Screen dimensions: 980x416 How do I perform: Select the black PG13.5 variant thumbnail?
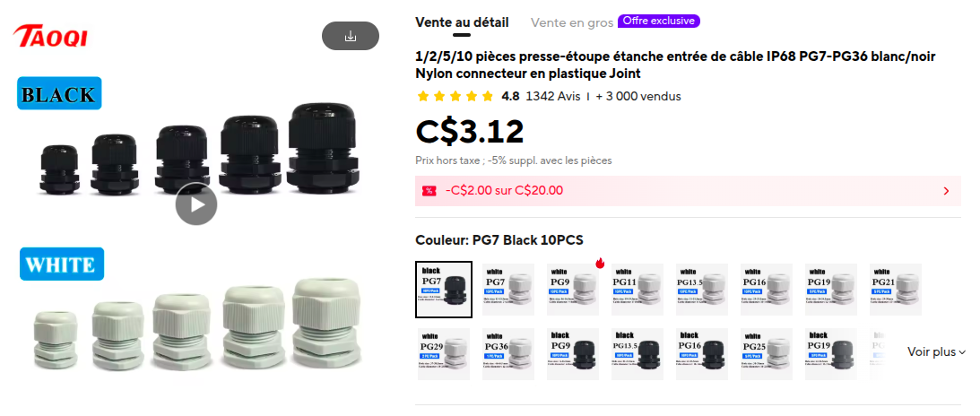(x=637, y=354)
